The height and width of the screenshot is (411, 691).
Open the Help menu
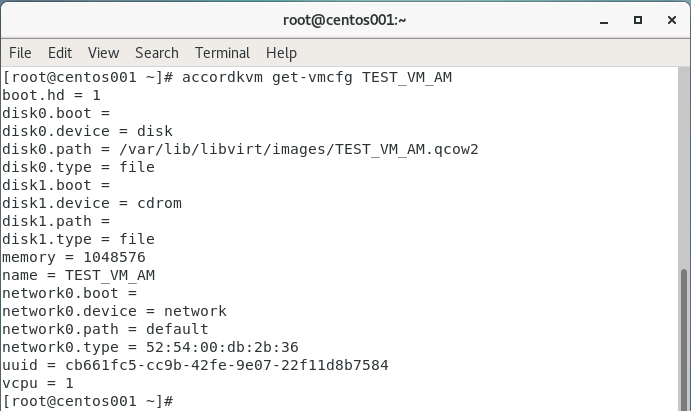[281, 52]
